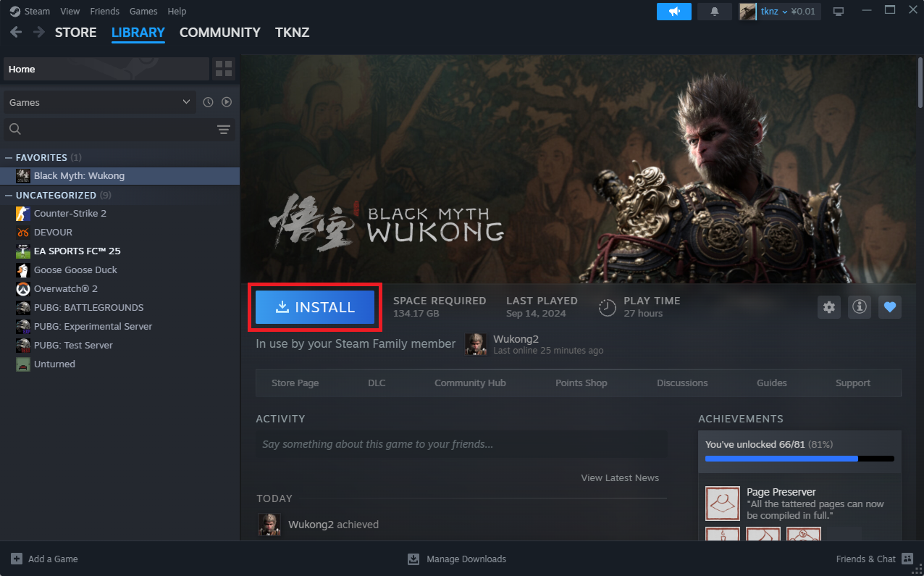
Task: Switch to the COMMUNITY tab
Action: pos(219,33)
